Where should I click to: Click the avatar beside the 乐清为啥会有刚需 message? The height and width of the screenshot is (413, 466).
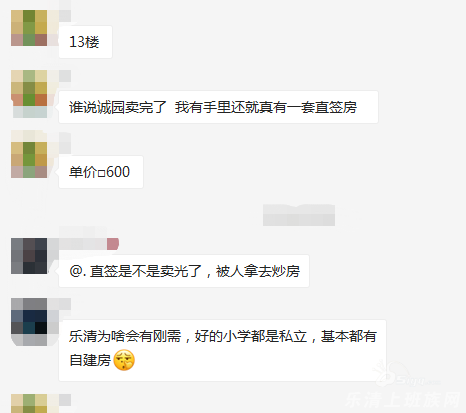[x=29, y=322]
